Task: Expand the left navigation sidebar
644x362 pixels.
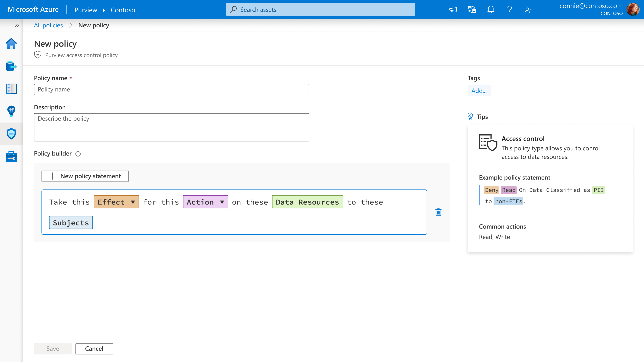Action: click(x=17, y=25)
